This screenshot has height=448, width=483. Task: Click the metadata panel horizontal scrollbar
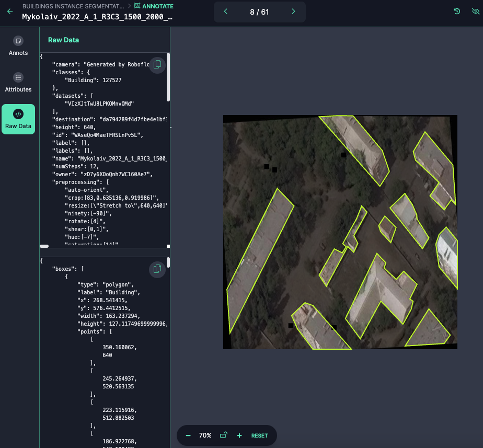(44, 246)
